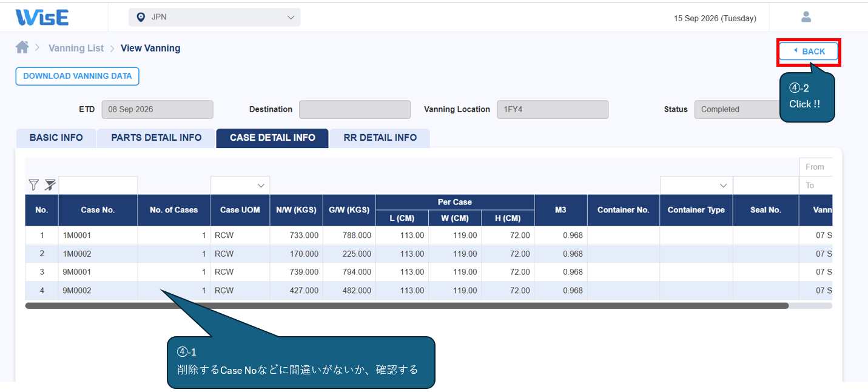This screenshot has height=392, width=868.
Task: Click the Destination field
Action: pos(355,109)
